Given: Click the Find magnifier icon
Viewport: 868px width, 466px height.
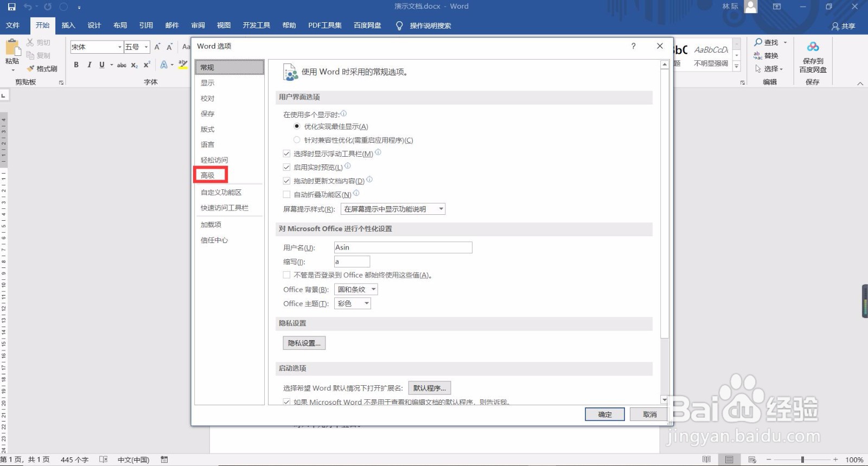Looking at the screenshot, I should (758, 42).
